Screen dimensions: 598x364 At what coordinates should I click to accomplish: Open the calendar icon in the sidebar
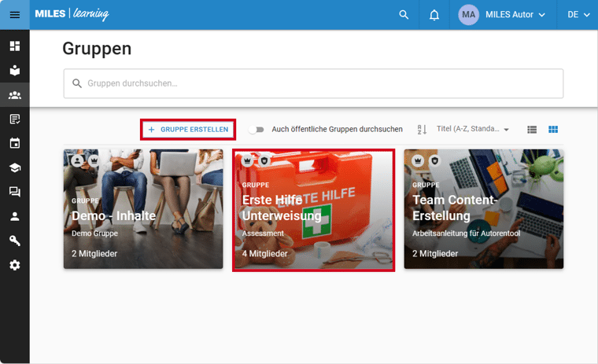(x=14, y=143)
